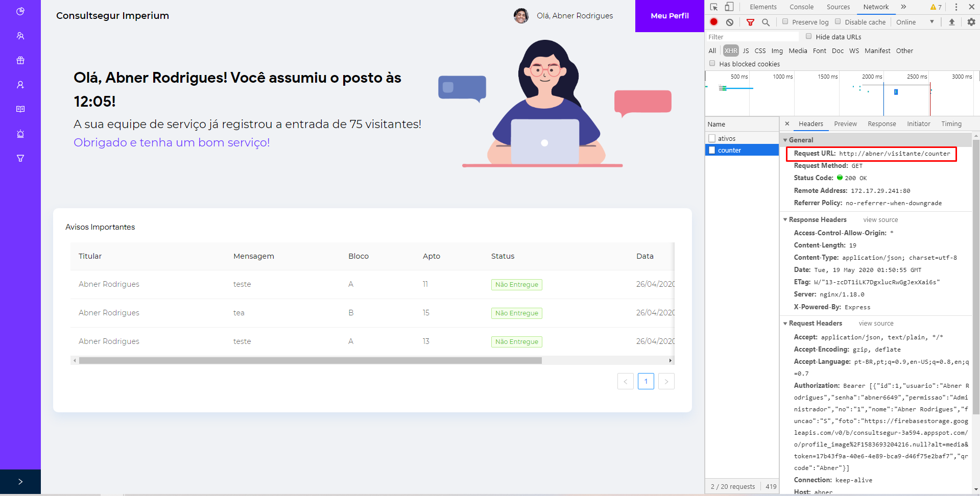Enable the Hide data URLs checkbox

coord(809,36)
